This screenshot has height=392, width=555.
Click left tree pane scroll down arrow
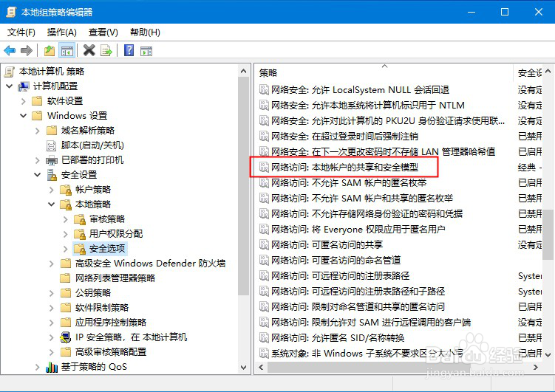[243, 367]
